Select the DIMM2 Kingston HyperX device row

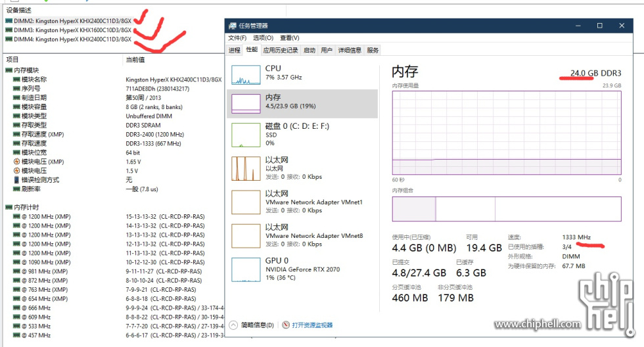68,21
